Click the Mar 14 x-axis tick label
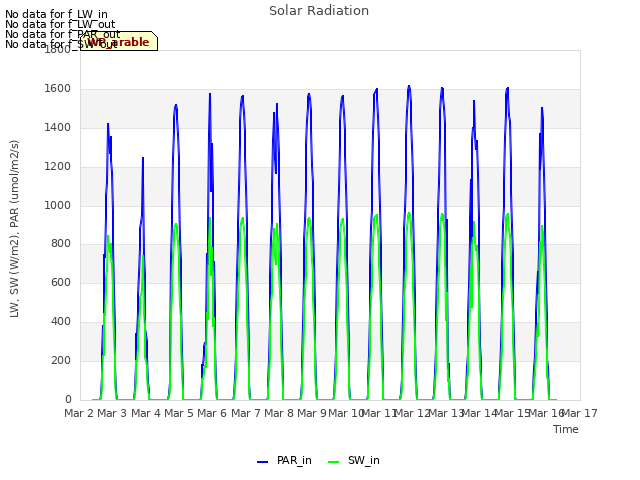Screen dimensions: 640x480 [478, 413]
